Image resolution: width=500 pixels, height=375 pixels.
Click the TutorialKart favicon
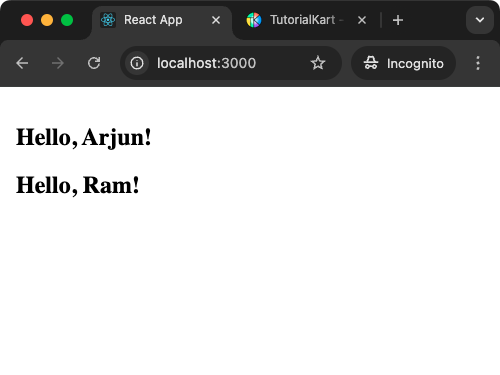point(254,20)
